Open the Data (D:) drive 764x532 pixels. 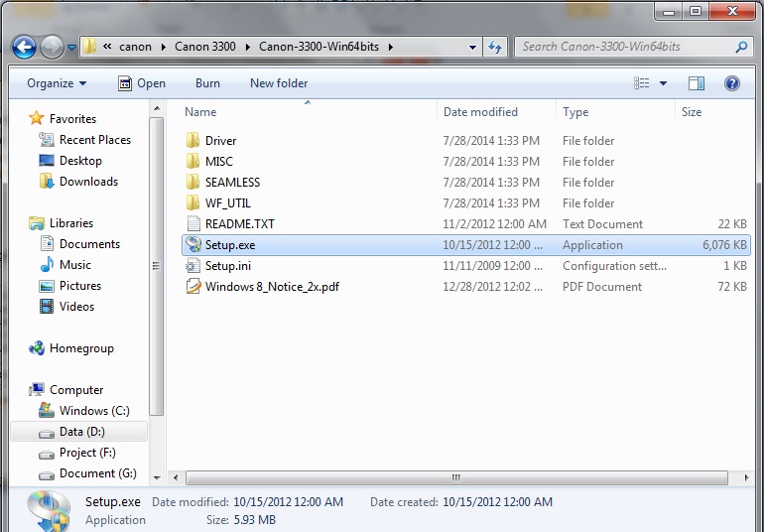click(81, 432)
